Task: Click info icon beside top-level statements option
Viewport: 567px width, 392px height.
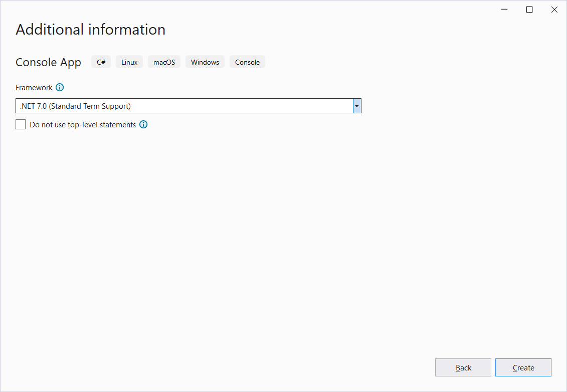Action: [143, 125]
